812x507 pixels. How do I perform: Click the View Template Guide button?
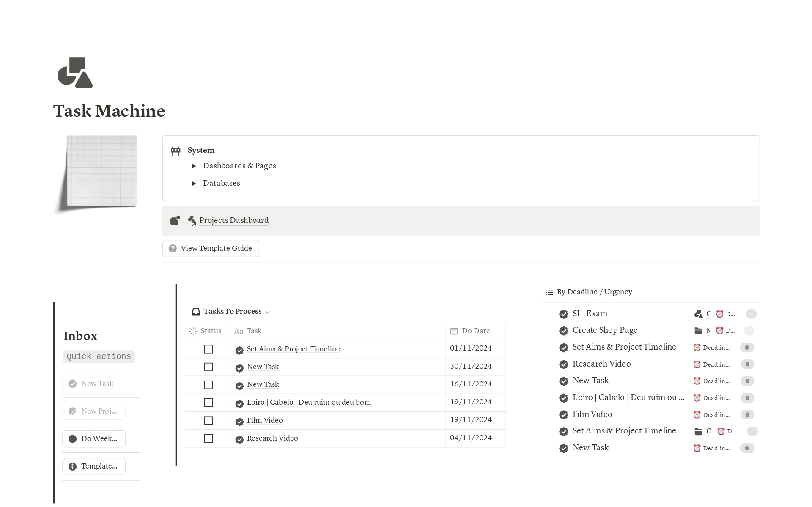tap(210, 248)
